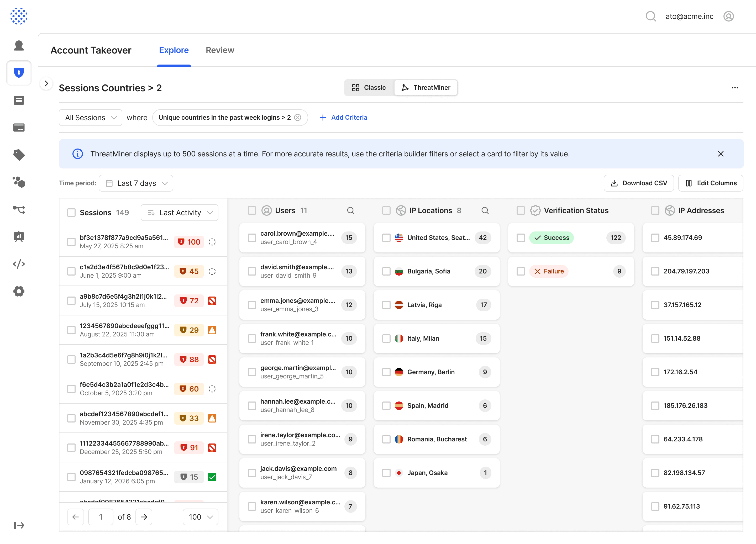Tick carol.brown user card checkbox
Image resolution: width=756 pixels, height=544 pixels.
coord(252,238)
